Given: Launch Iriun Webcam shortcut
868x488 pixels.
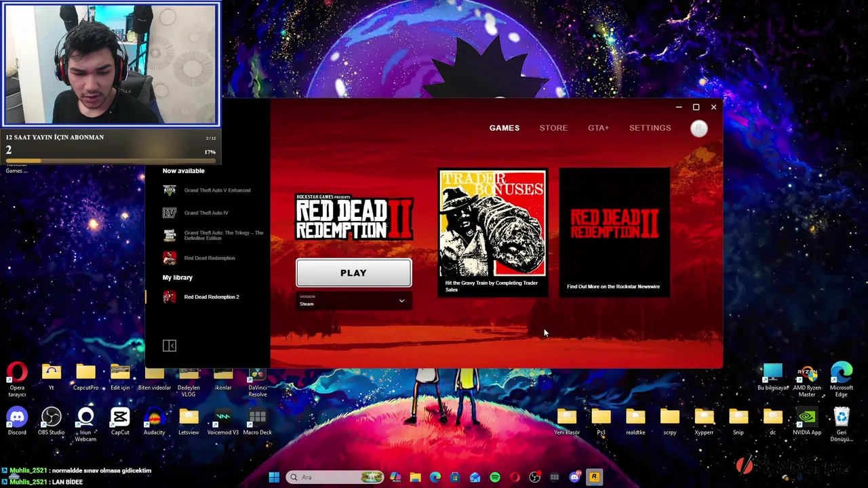Looking at the screenshot, I should tap(85, 425).
